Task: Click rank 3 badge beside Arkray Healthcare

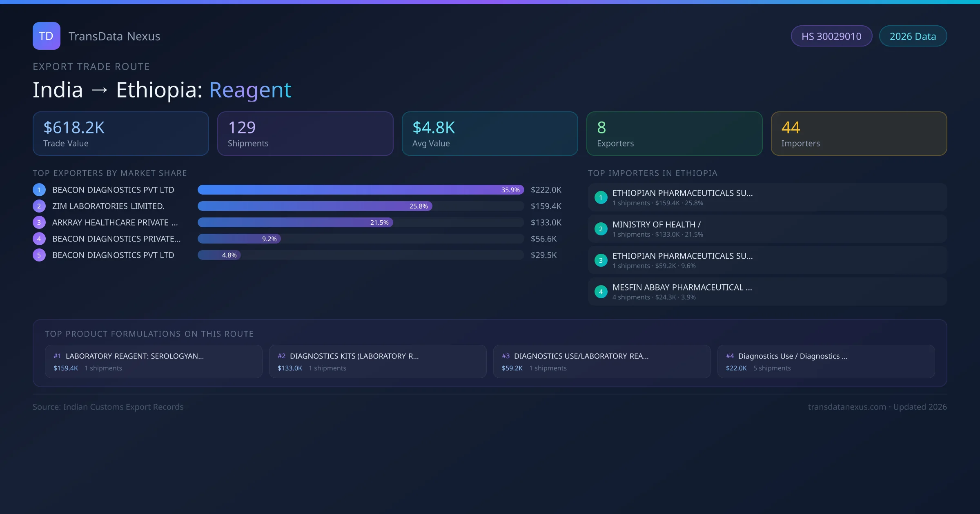Action: pyautogui.click(x=39, y=222)
